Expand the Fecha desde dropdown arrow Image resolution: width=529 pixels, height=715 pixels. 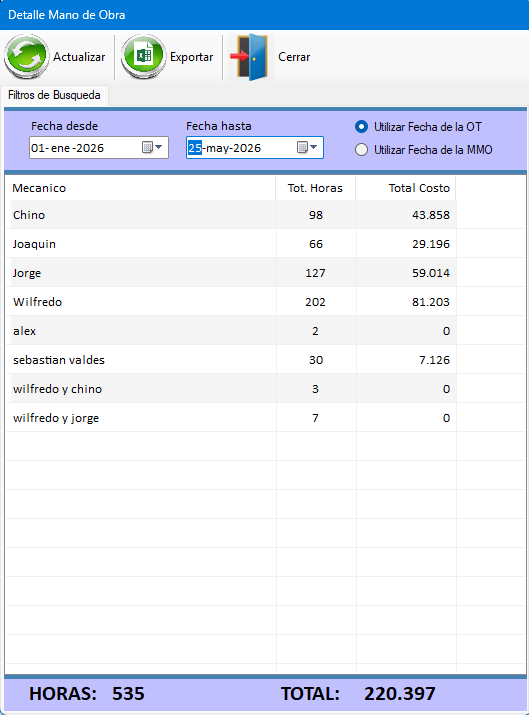click(159, 147)
